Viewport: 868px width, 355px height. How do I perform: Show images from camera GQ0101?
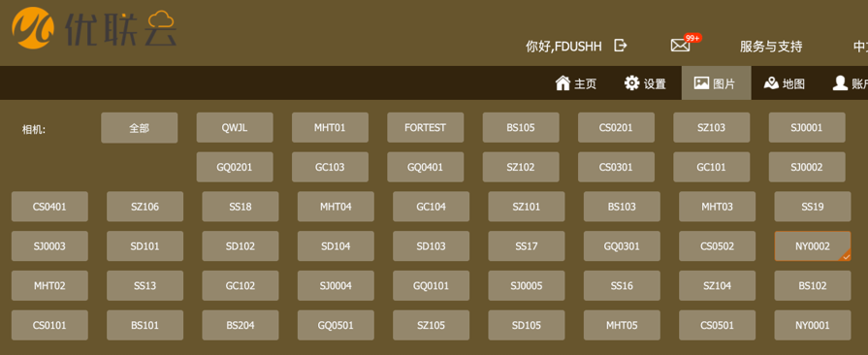pyautogui.click(x=432, y=286)
